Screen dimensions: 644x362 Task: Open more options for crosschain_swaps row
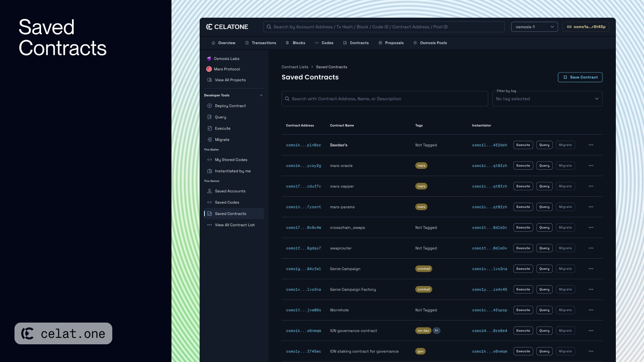[x=591, y=228]
